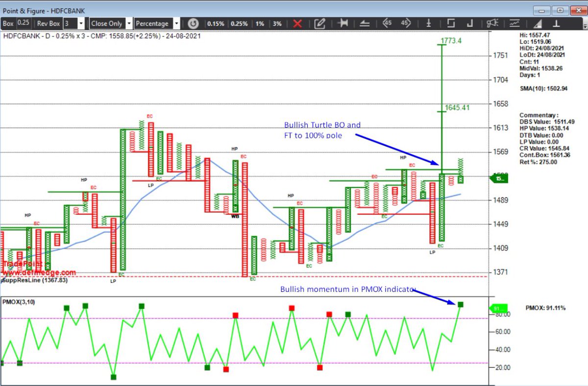Screen dimensions: 588x386
Task: Click the 1751 price axis label
Action: pos(500,55)
